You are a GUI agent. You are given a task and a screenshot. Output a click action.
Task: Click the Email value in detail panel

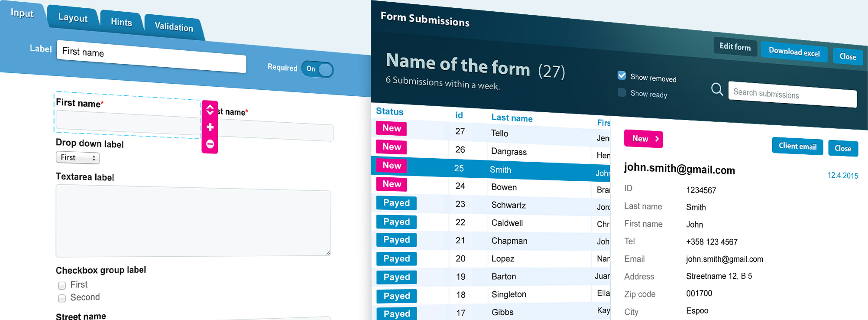725,259
